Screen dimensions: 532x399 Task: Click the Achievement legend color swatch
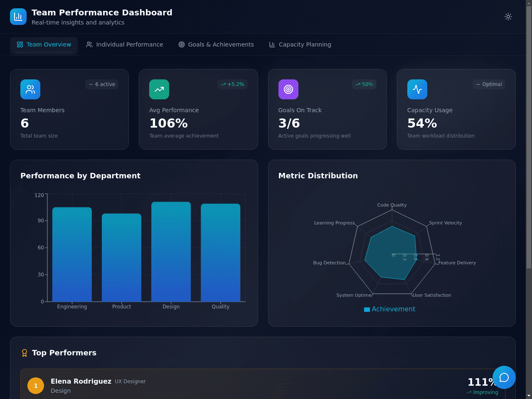(x=367, y=310)
